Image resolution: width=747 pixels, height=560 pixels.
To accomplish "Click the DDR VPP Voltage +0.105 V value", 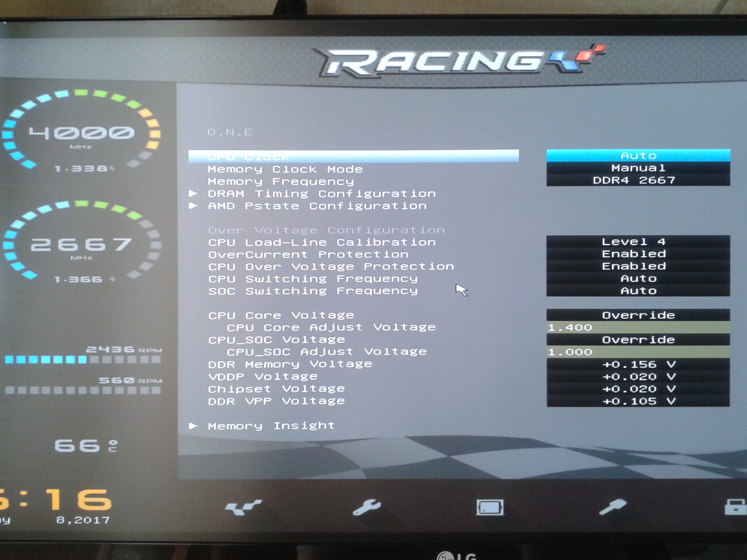I will click(x=638, y=401).
